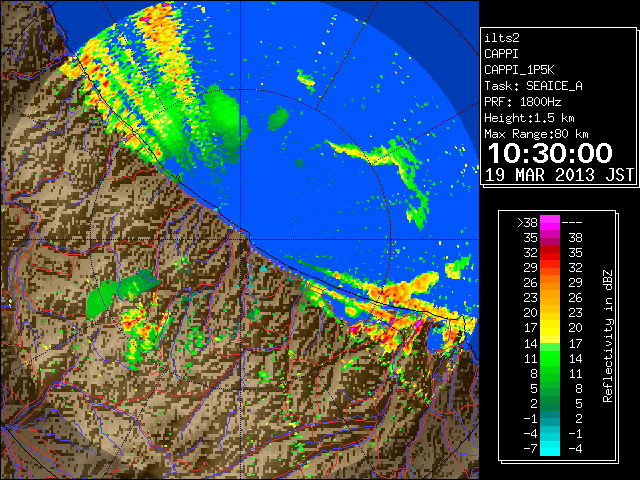
Task: Pick the magenta top band of the color scale
Action: (x=550, y=222)
